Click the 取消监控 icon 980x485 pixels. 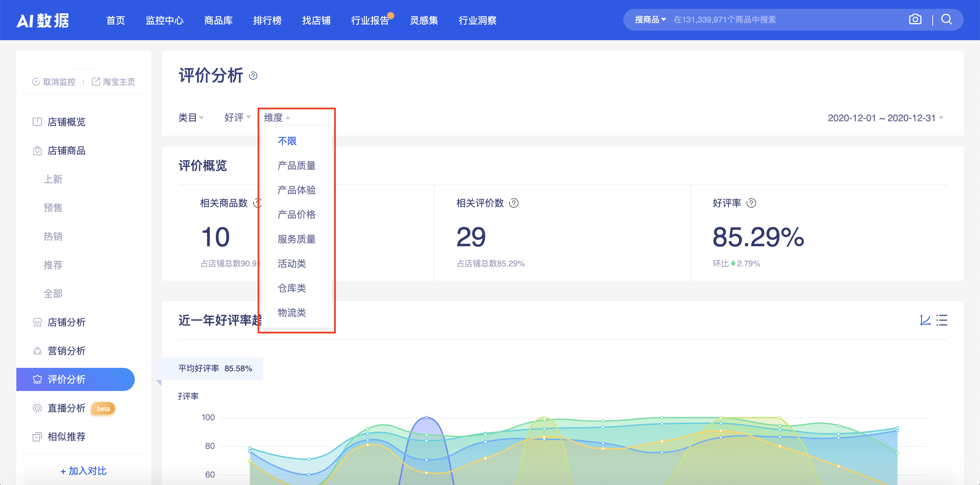coord(36,82)
